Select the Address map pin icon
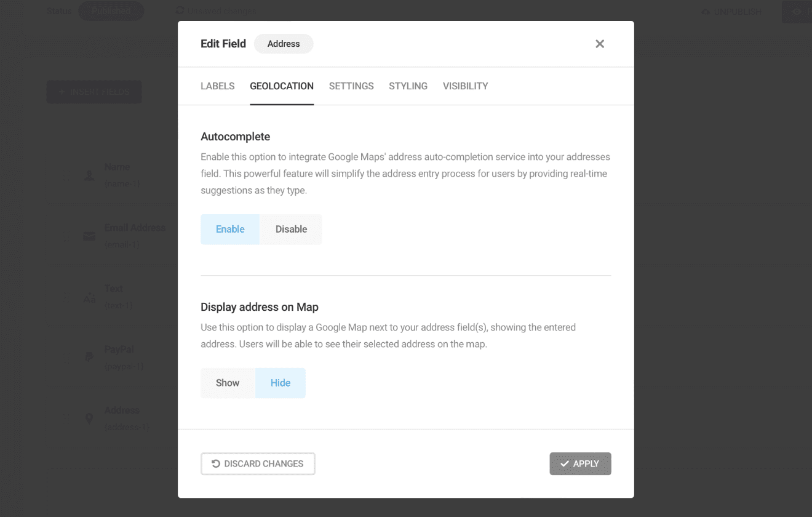Image resolution: width=812 pixels, height=517 pixels. point(89,419)
